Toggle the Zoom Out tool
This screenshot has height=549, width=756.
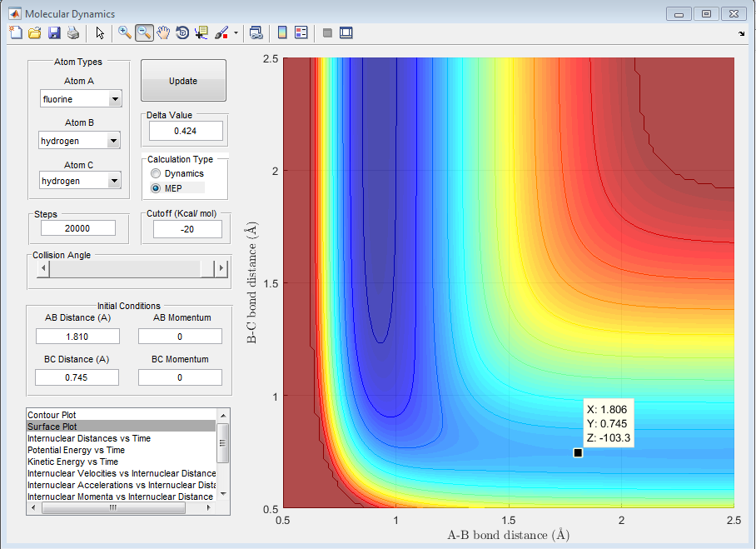coord(144,33)
